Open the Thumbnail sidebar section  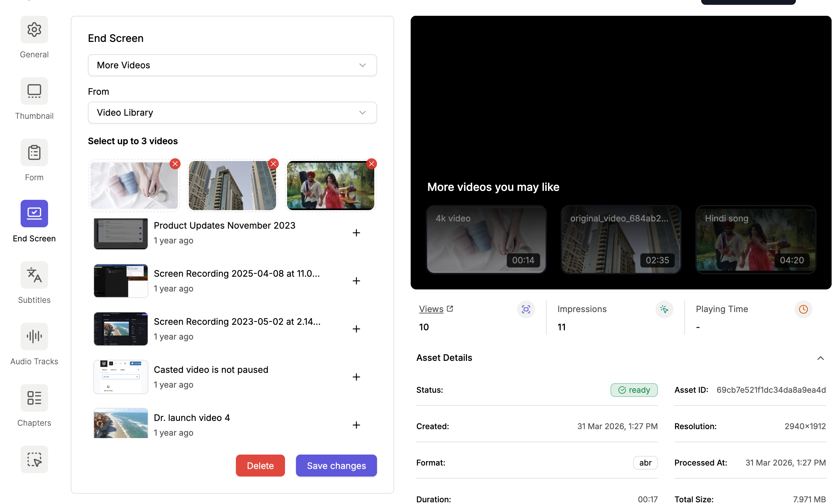tap(34, 91)
